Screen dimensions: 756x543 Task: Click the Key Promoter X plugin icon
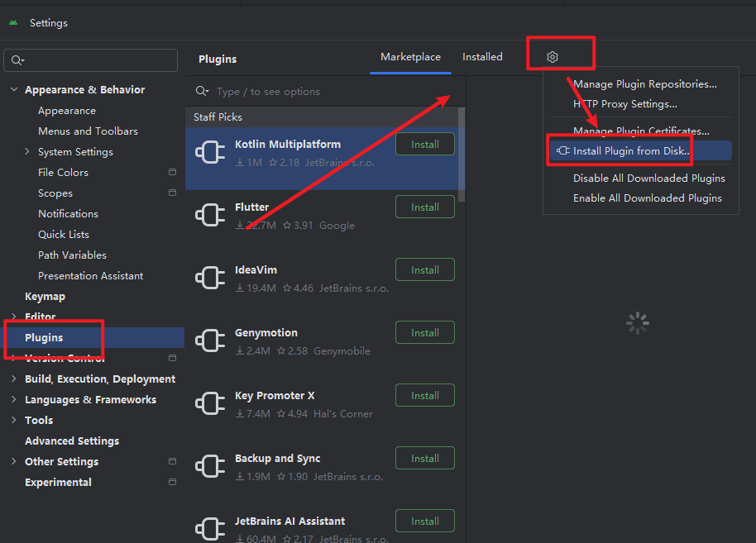tap(209, 404)
